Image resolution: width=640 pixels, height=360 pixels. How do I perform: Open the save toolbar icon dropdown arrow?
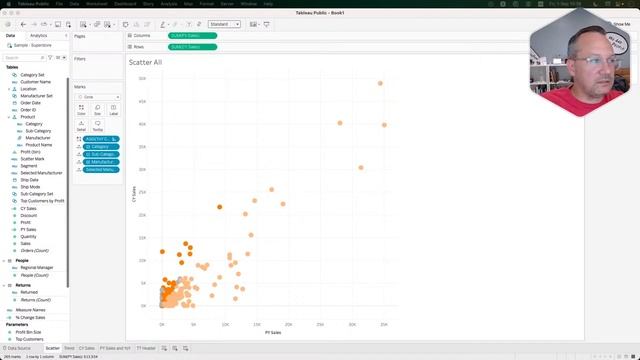tap(51, 25)
